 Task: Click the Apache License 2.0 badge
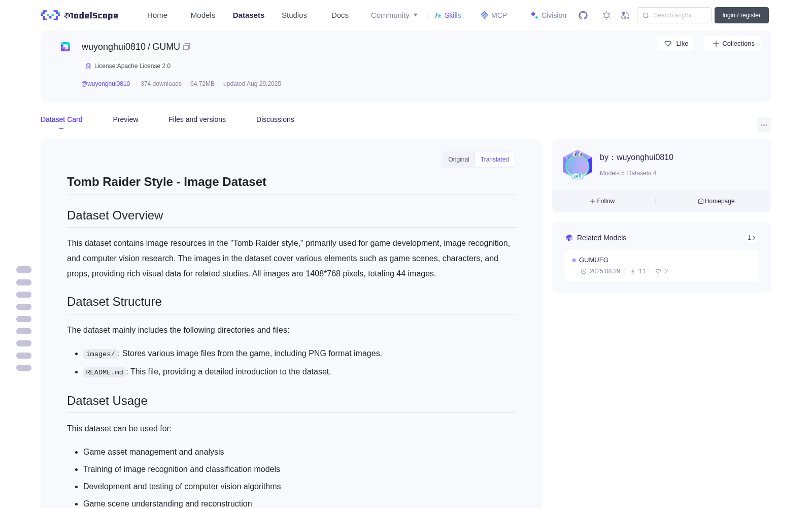(127, 66)
